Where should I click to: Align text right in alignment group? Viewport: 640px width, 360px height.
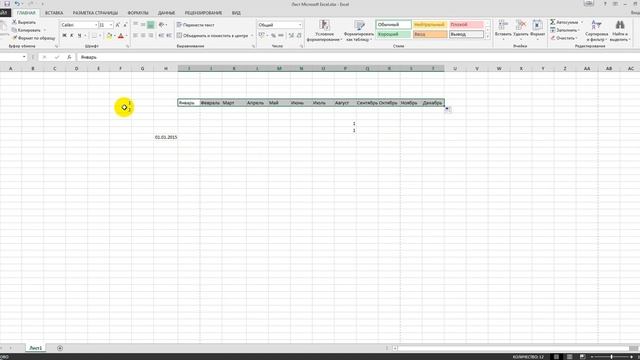click(151, 36)
